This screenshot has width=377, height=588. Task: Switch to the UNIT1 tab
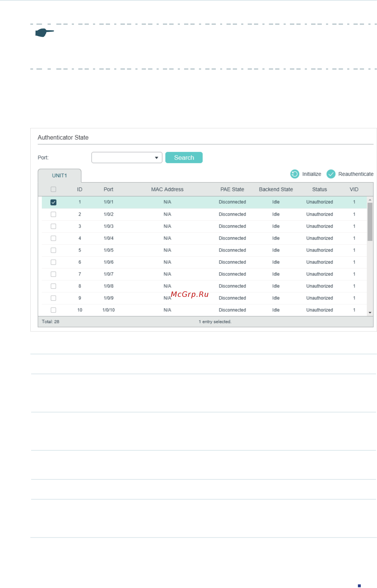[x=59, y=176]
